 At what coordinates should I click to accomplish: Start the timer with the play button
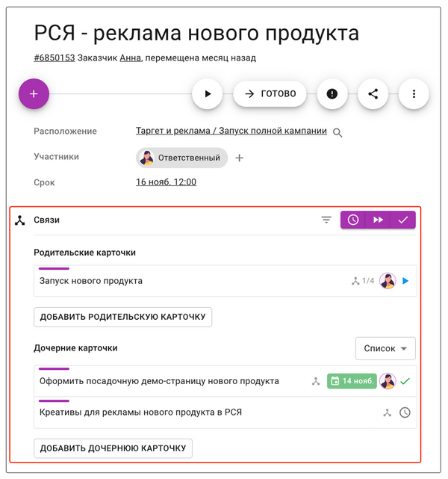[x=208, y=94]
